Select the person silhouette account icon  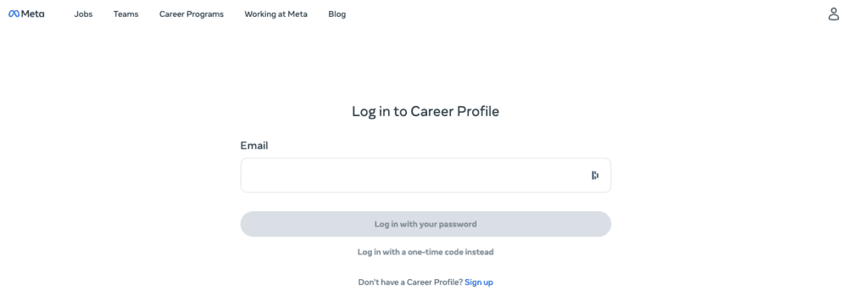coord(834,14)
